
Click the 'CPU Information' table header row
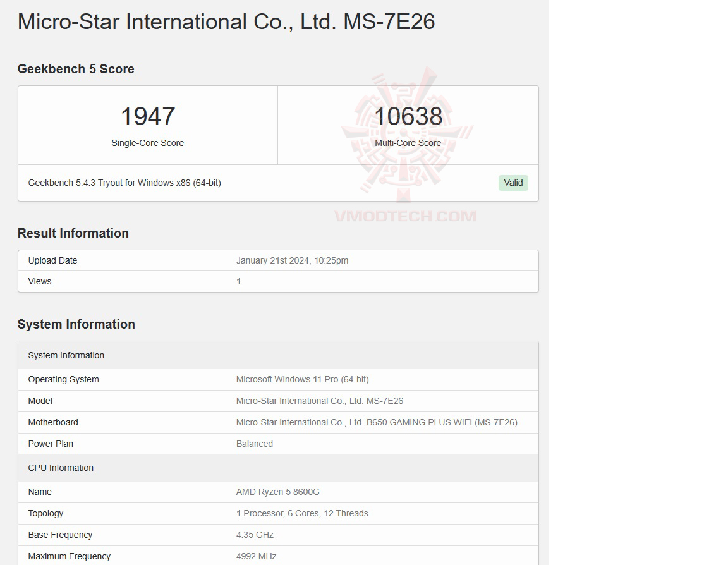(278, 468)
